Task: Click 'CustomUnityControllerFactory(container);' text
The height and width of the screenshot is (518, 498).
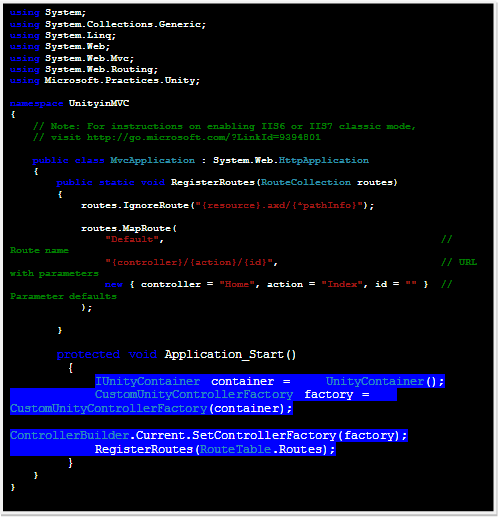Action: click(151, 409)
